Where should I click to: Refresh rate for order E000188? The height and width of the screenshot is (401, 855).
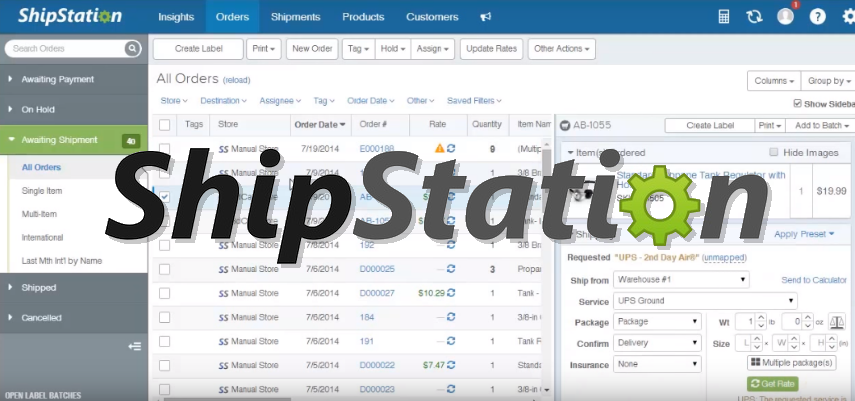coord(451,148)
